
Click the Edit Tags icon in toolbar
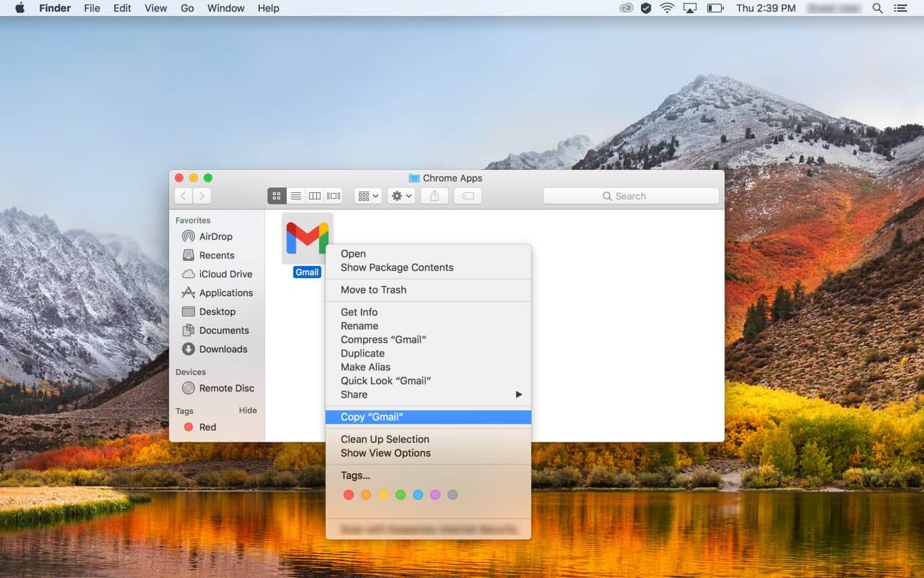tap(467, 195)
